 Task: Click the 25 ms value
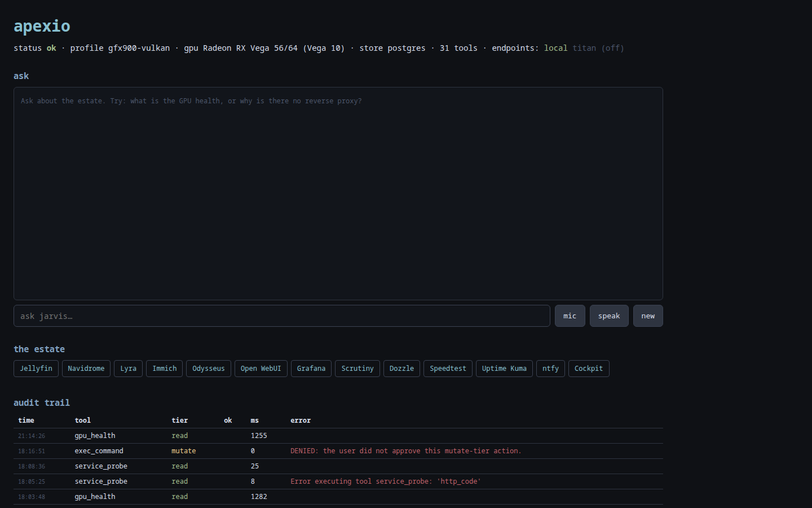click(255, 466)
